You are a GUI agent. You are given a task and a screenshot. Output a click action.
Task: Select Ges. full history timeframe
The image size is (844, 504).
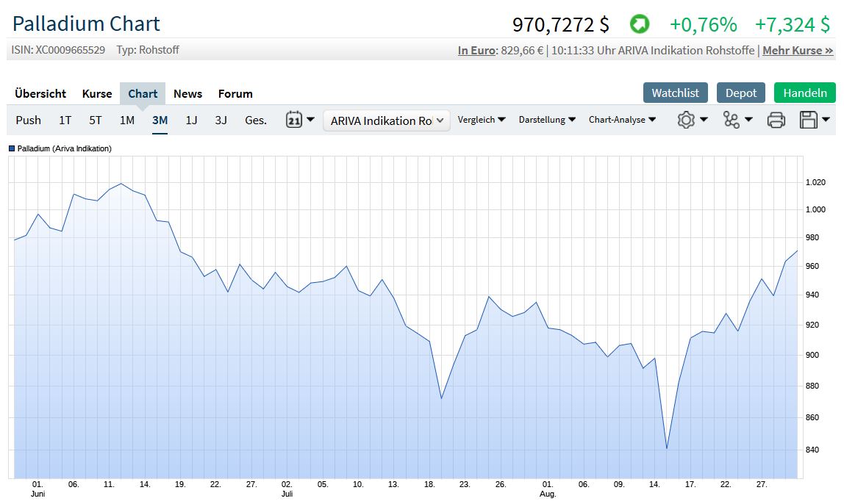(256, 120)
